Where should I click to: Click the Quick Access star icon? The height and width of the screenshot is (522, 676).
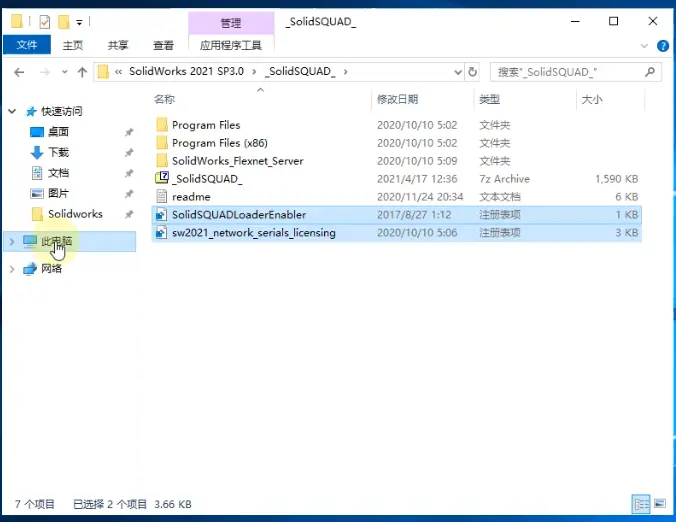click(31, 112)
